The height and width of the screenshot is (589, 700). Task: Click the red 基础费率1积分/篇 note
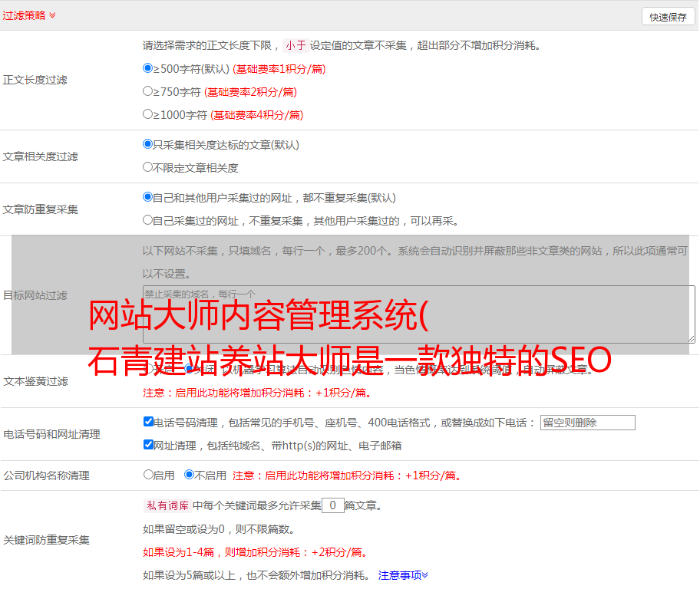[279, 69]
